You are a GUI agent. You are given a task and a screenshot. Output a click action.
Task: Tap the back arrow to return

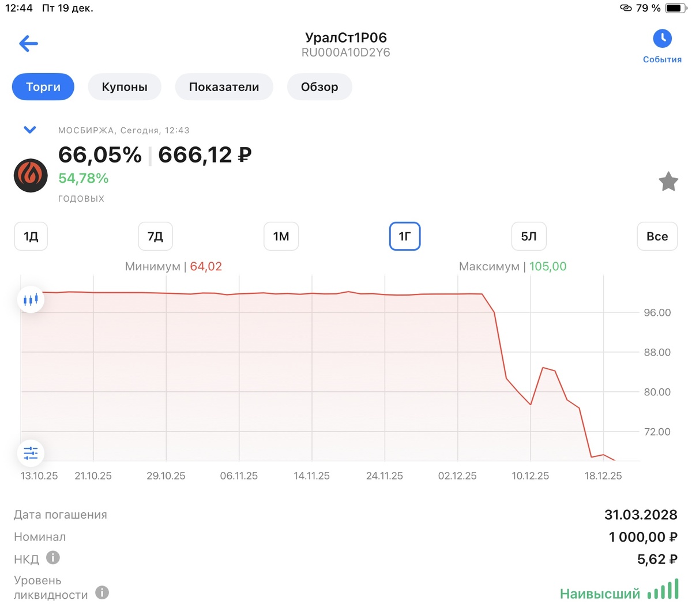28,43
